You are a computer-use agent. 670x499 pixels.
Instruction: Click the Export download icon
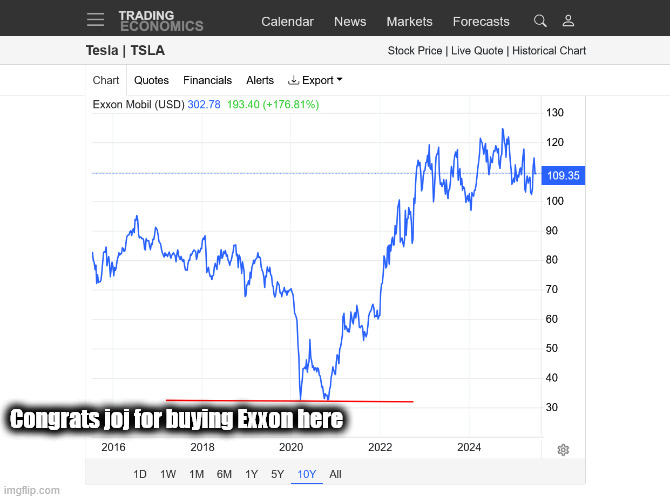tap(293, 80)
